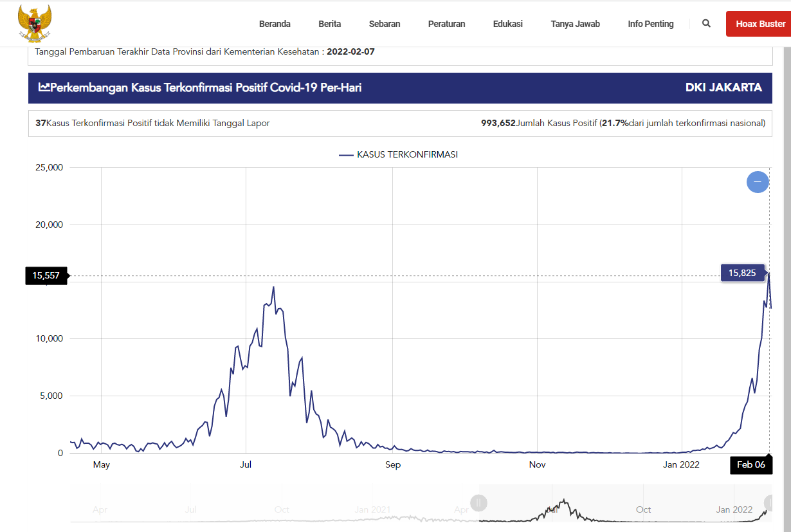Click the blue zoom-out minus button
This screenshot has width=791, height=532.
[757, 182]
